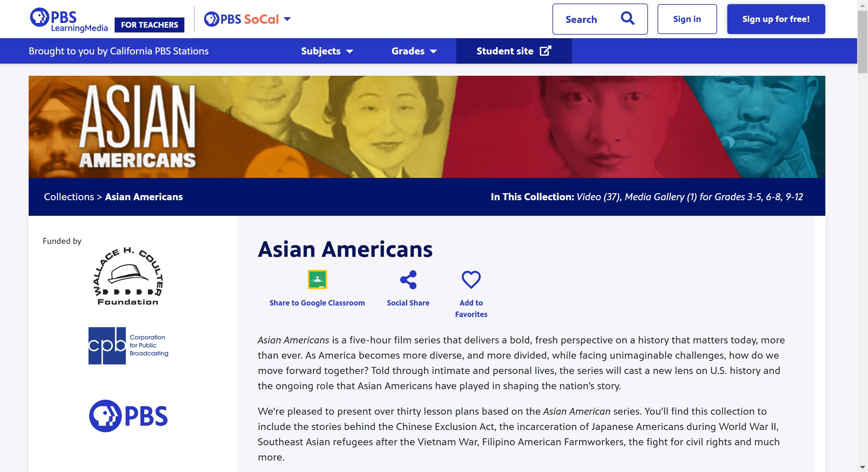Click the external link icon beside Student site
This screenshot has height=472, width=868.
545,51
